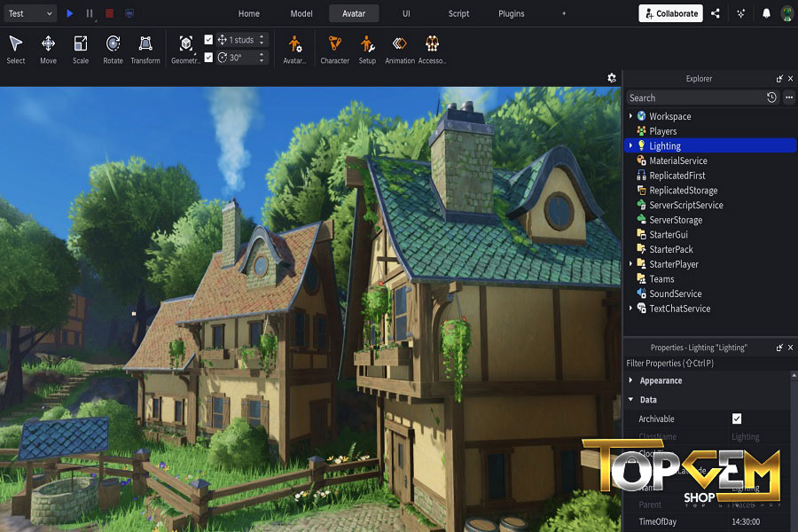798x532 pixels.
Task: Uncheck the Archivable property checkbox
Action: [737, 419]
